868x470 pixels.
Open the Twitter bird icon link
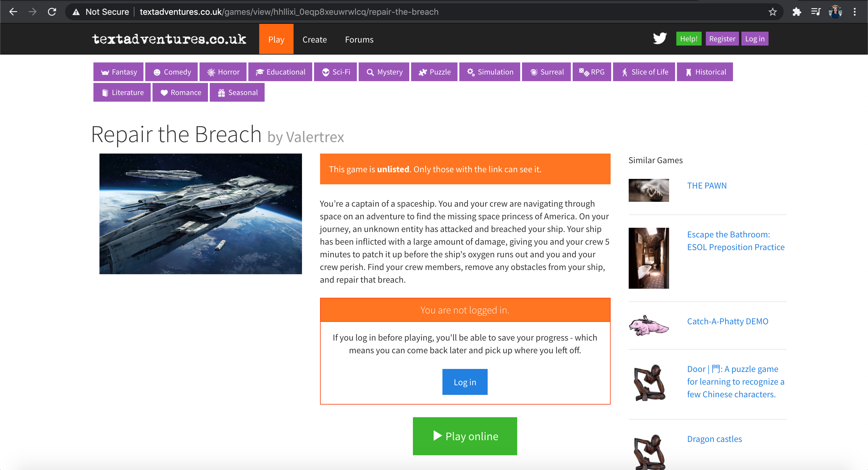tap(659, 38)
